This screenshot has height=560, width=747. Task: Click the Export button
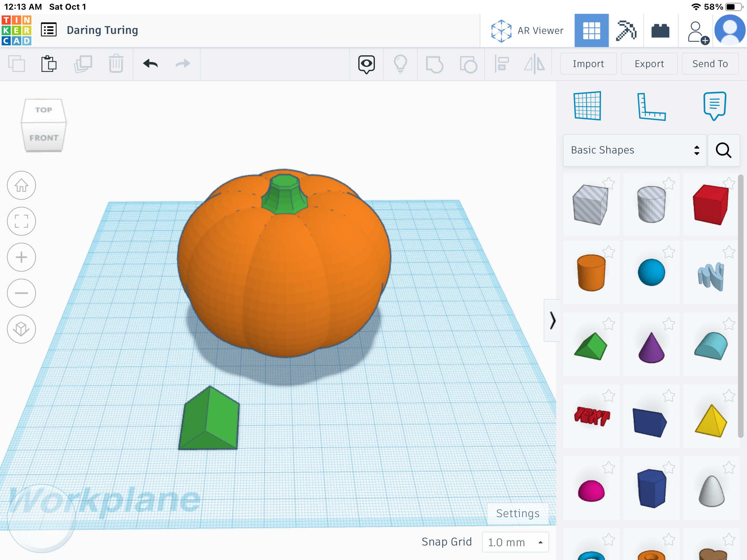[x=649, y=64]
